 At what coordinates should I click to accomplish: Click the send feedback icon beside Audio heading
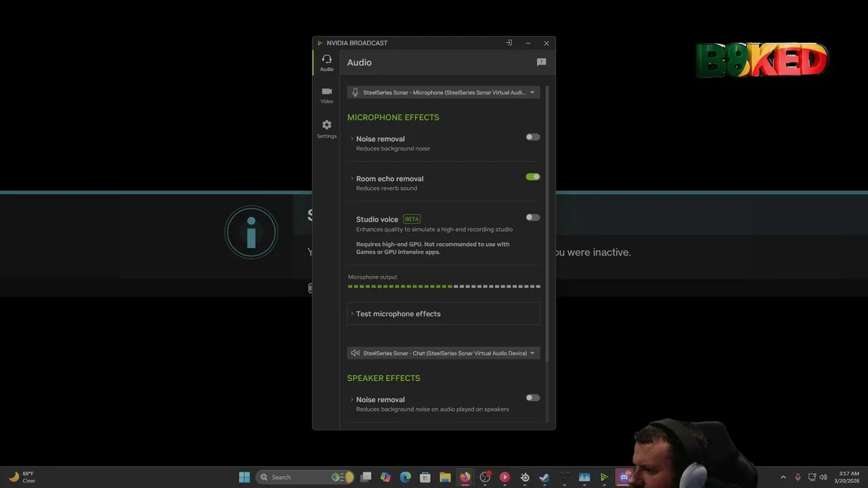(x=541, y=62)
